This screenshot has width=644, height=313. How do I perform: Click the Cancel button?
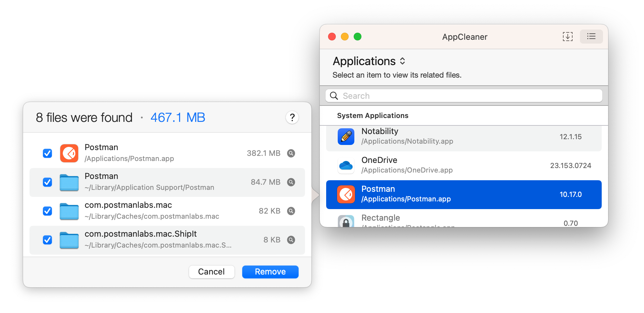click(211, 272)
